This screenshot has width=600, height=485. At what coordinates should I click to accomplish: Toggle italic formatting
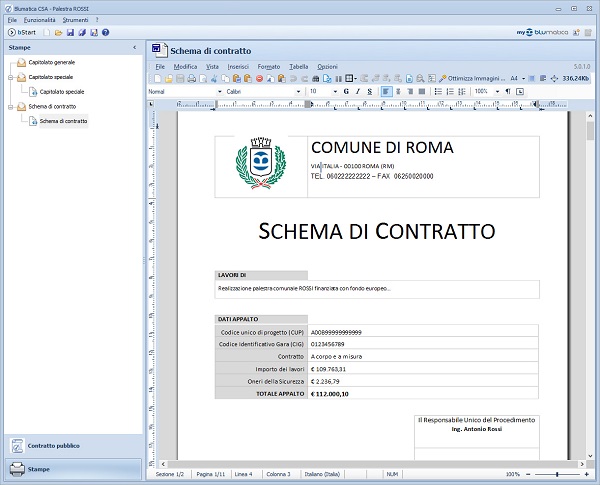357,91
